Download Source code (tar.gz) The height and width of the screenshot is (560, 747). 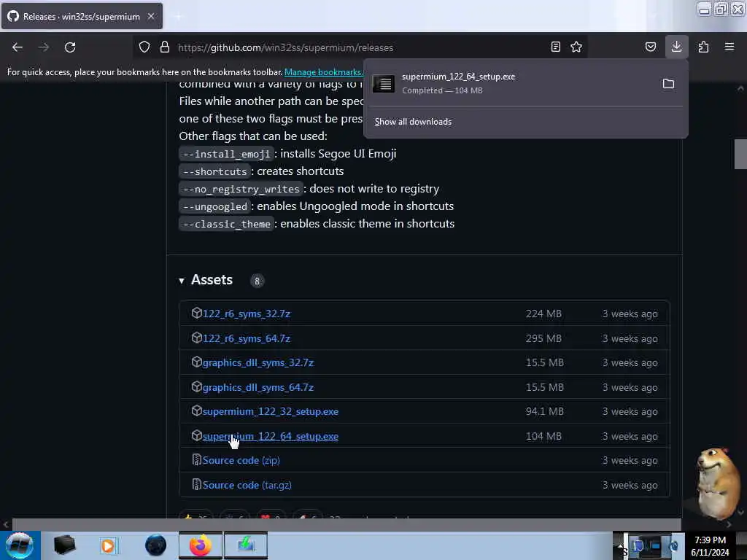[247, 485]
